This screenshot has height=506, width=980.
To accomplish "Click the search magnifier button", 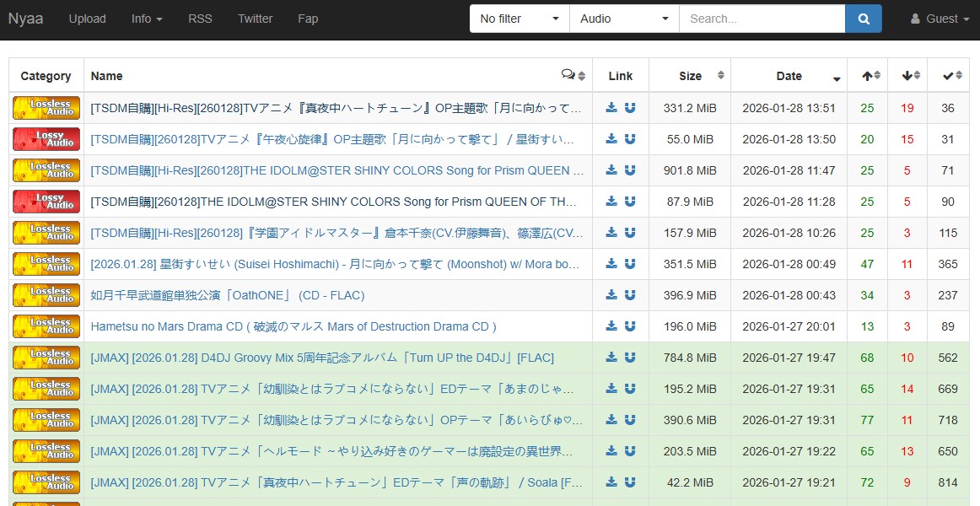I will [x=864, y=19].
